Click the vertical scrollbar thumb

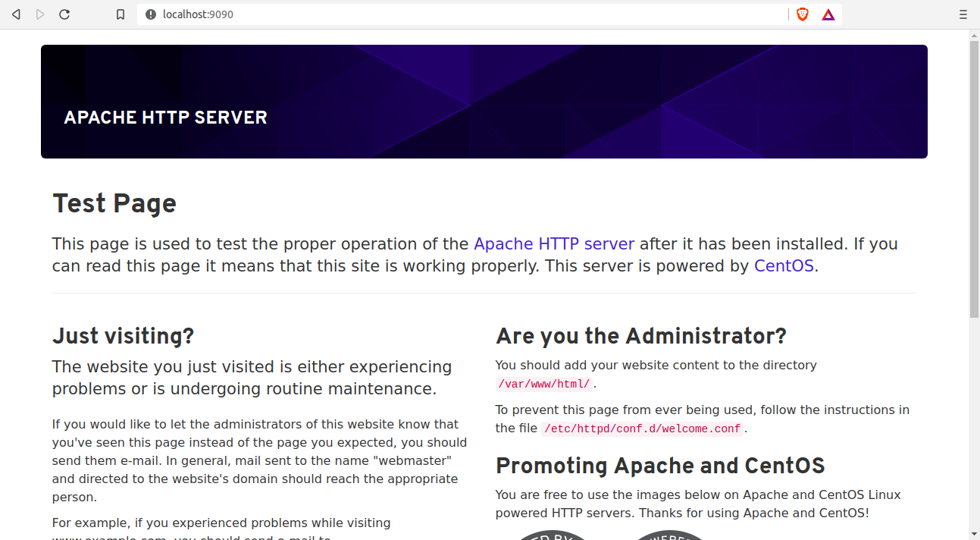[x=974, y=178]
